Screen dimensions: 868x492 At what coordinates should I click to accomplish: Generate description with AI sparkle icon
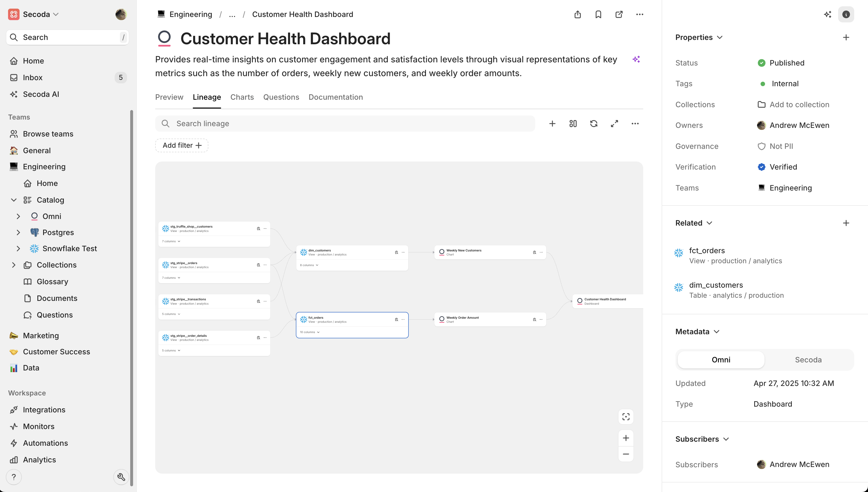[x=636, y=59]
